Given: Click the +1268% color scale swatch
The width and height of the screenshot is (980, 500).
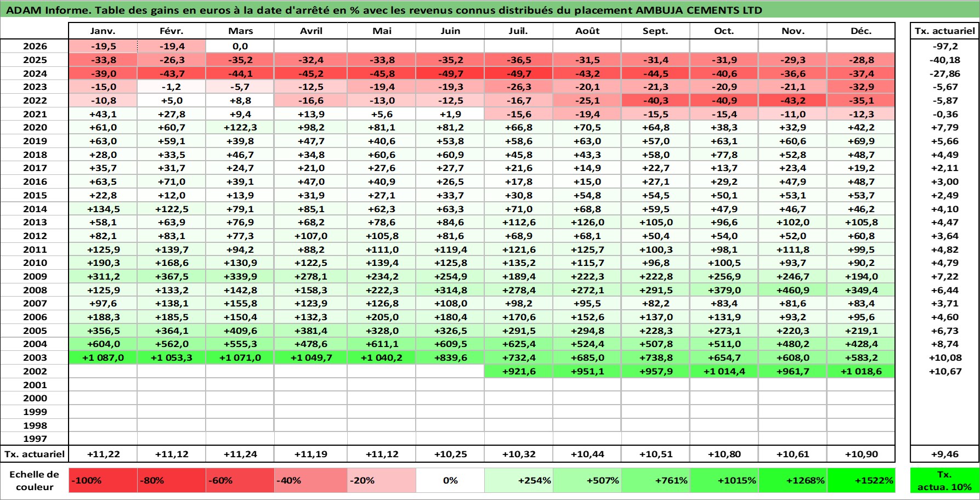Looking at the screenshot, I should (792, 480).
